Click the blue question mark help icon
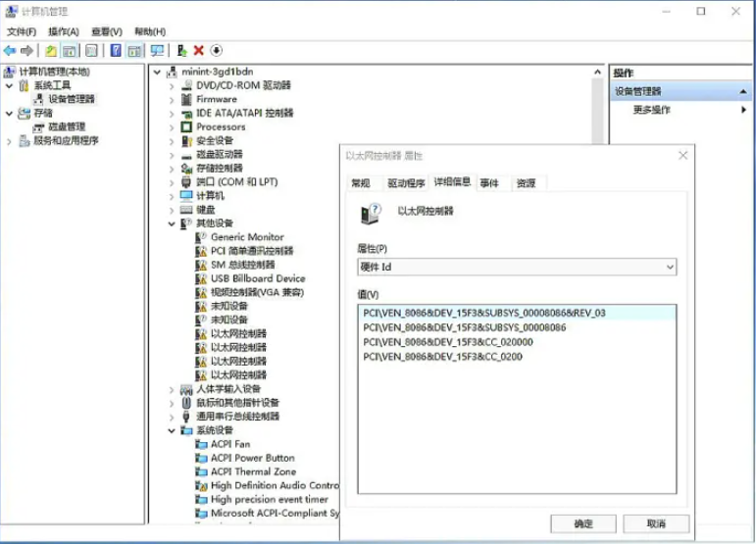Viewport: 756px width, 544px height. [x=116, y=51]
